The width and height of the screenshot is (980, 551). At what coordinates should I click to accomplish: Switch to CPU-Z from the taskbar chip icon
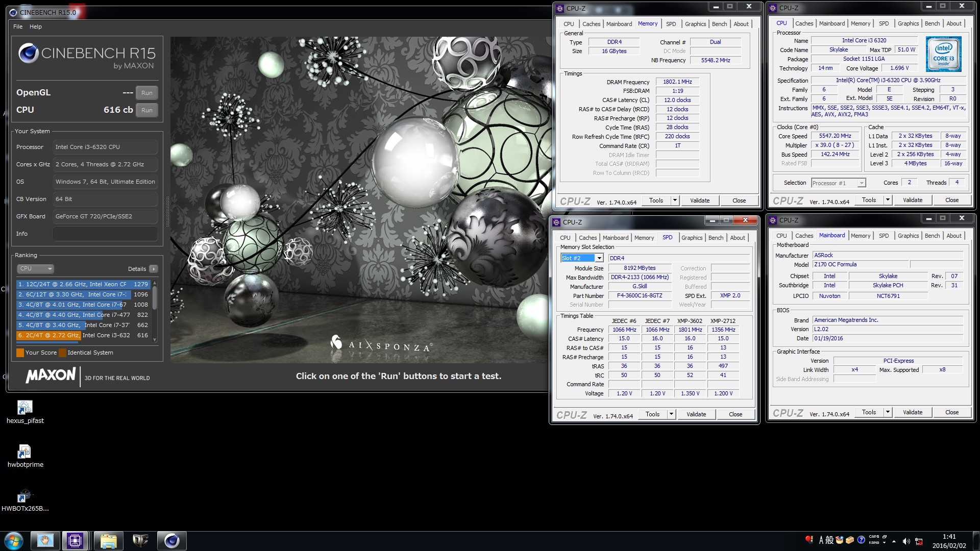pyautogui.click(x=75, y=541)
